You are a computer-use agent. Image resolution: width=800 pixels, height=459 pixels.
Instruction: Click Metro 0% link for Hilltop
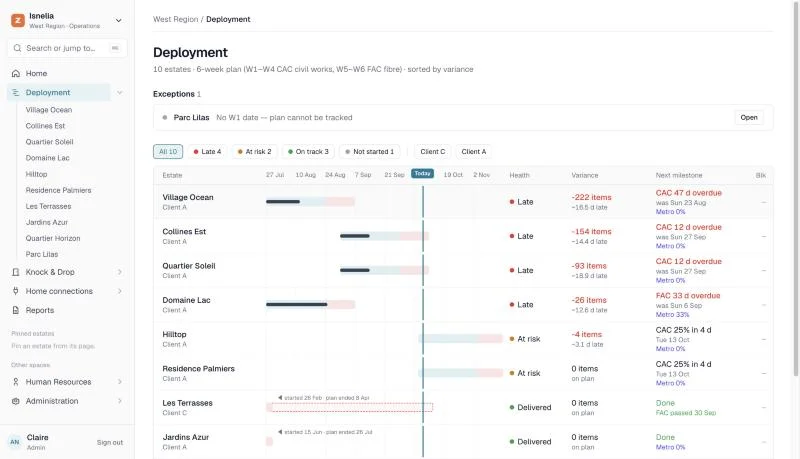point(670,349)
